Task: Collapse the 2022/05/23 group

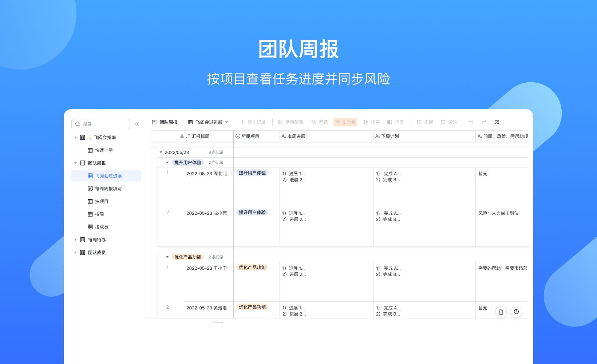Action: pyautogui.click(x=161, y=153)
